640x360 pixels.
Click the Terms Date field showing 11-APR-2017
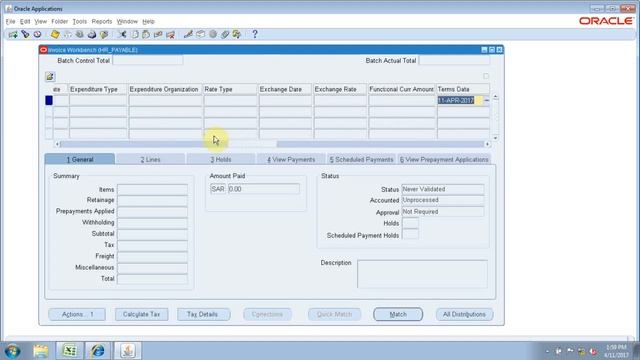point(460,100)
